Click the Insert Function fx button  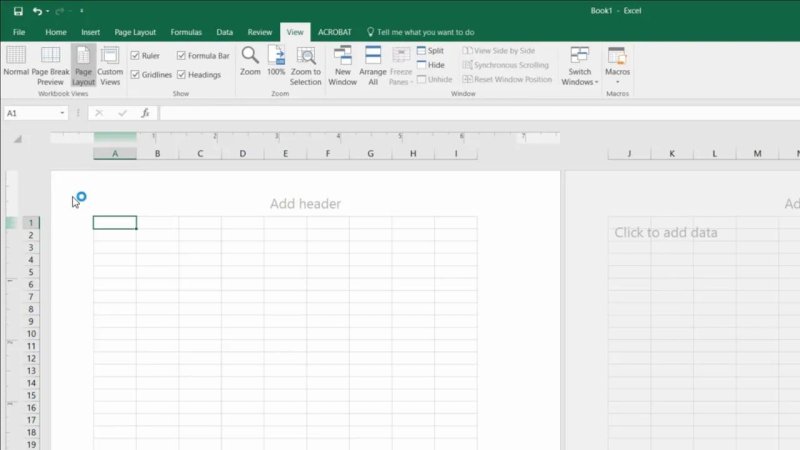tap(145, 113)
